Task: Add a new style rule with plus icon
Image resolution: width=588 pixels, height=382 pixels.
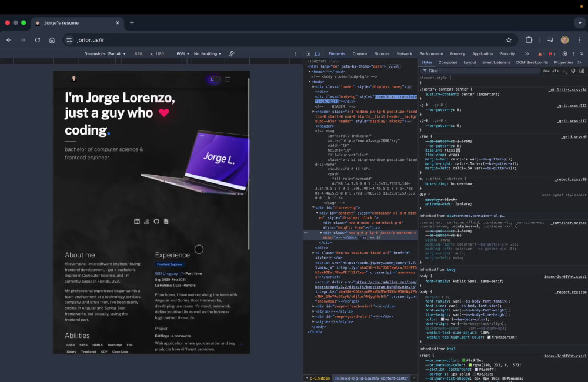Action: click(x=564, y=71)
